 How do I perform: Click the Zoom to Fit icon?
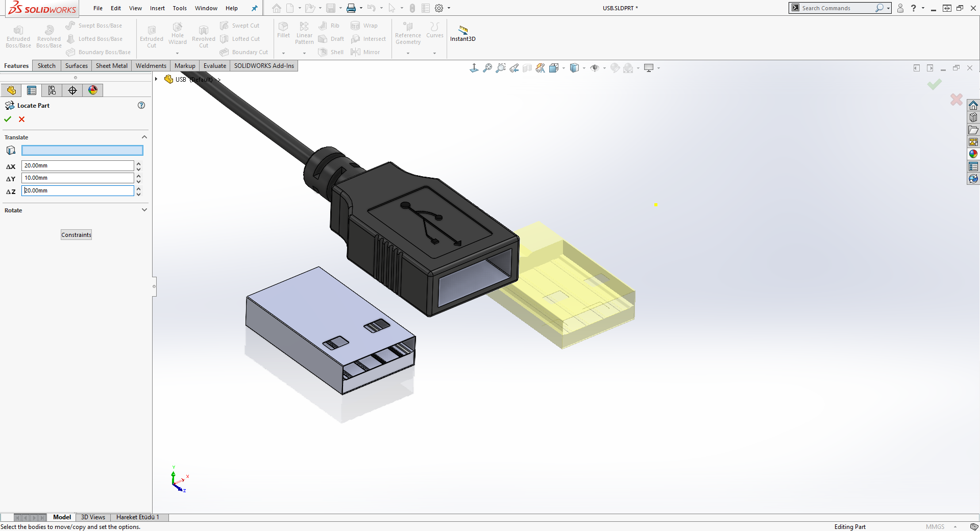[487, 67]
